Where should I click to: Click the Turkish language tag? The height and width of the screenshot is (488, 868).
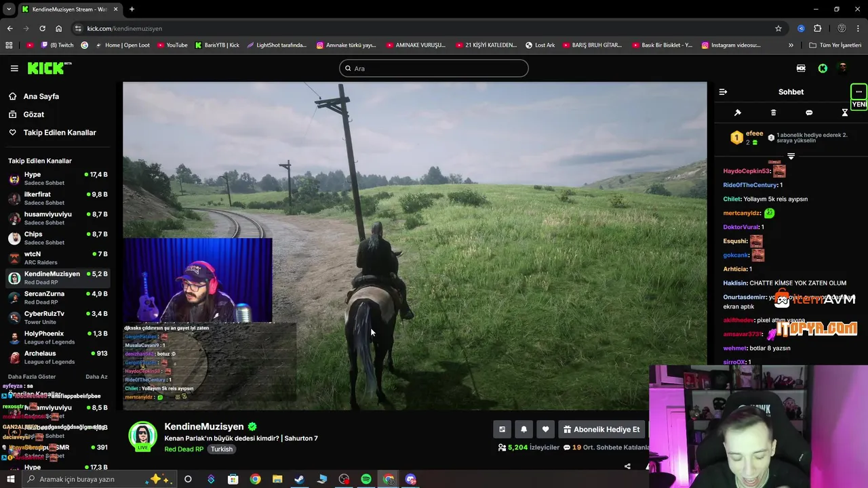click(x=221, y=449)
